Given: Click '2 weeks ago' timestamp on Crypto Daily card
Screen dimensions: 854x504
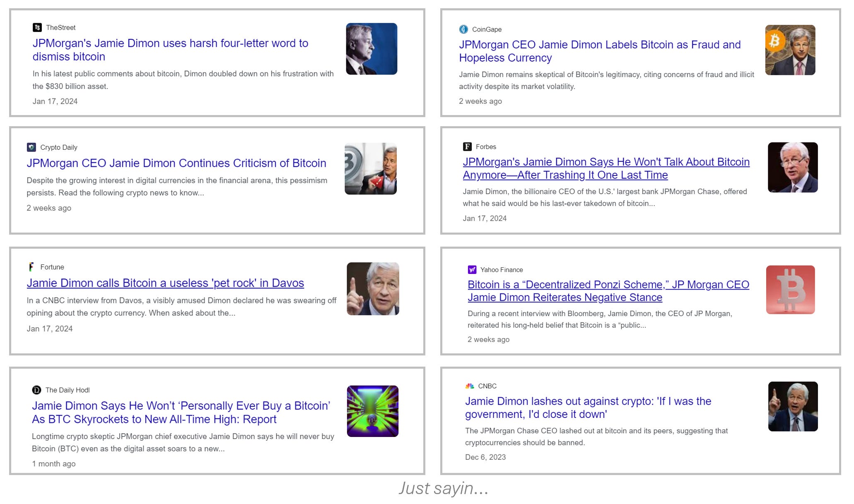Looking at the screenshot, I should pyautogui.click(x=49, y=208).
